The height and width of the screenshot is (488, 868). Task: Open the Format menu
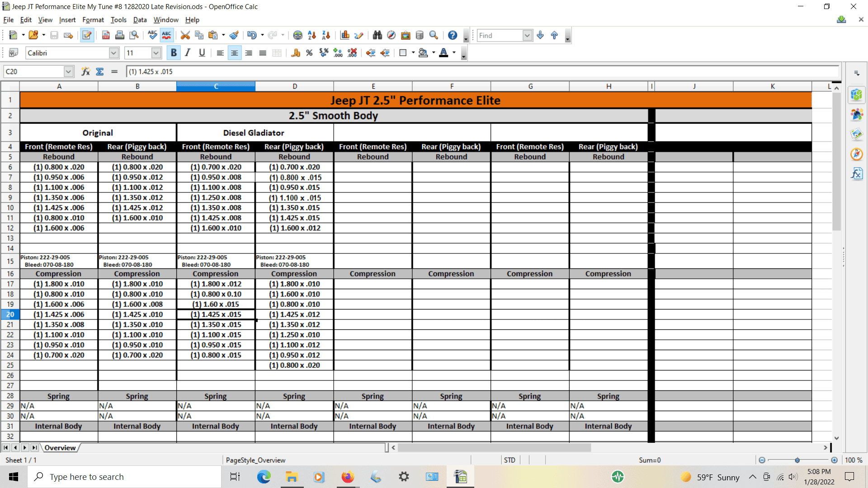93,20
